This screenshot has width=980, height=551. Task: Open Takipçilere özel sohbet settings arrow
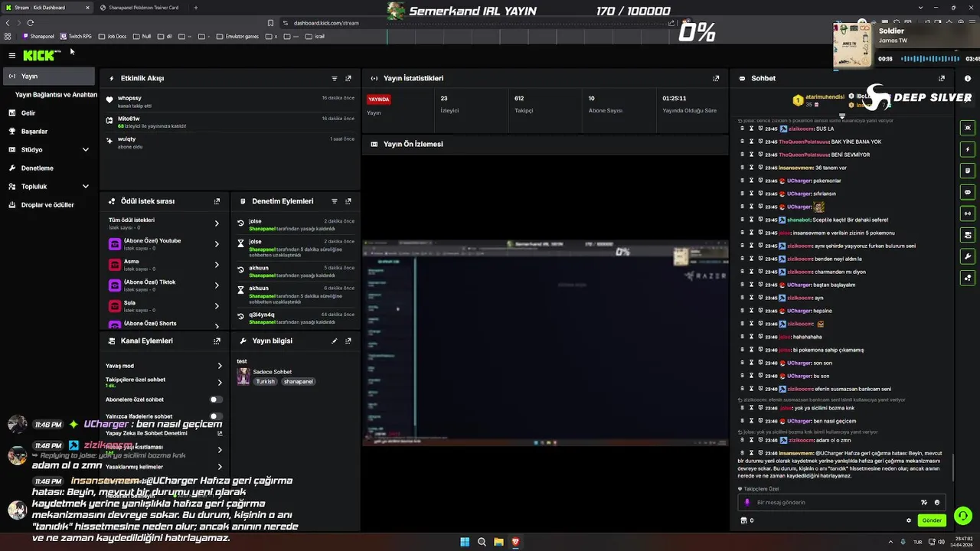(x=220, y=382)
